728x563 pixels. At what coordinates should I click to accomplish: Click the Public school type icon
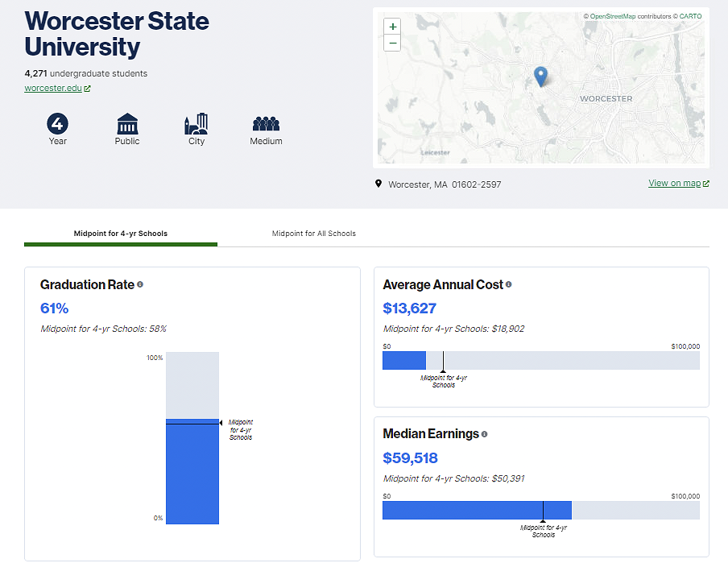point(126,125)
